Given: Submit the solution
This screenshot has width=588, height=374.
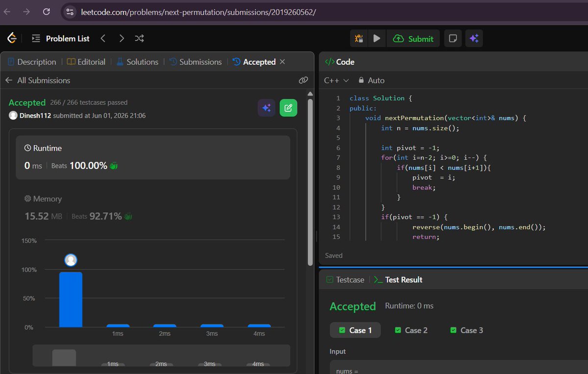Looking at the screenshot, I should [x=414, y=38].
